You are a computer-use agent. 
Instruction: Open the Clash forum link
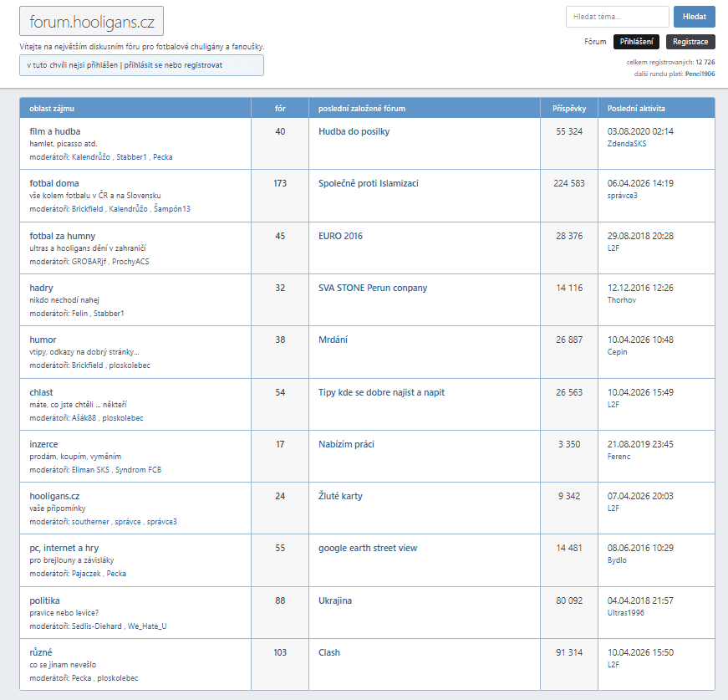328,652
